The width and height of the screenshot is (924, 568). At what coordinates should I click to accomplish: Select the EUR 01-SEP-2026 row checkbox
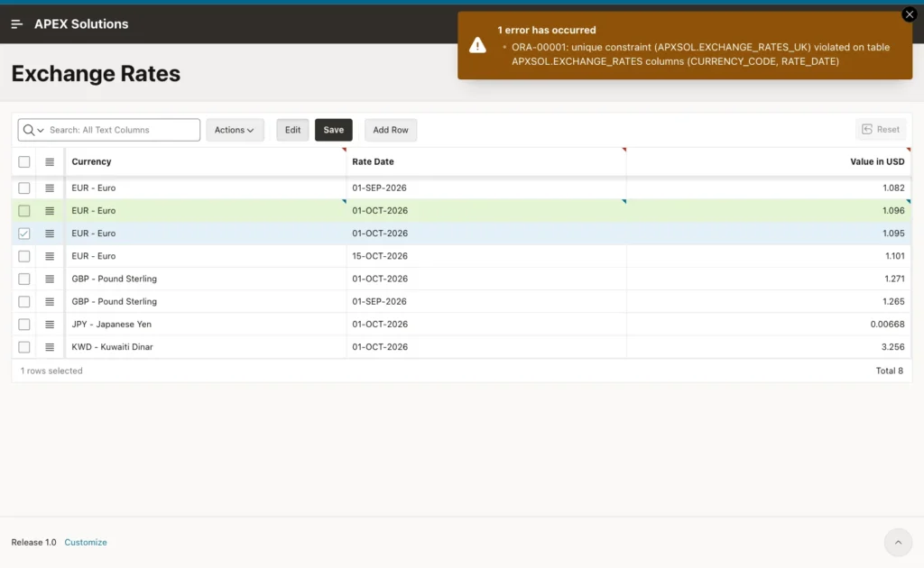tap(24, 188)
